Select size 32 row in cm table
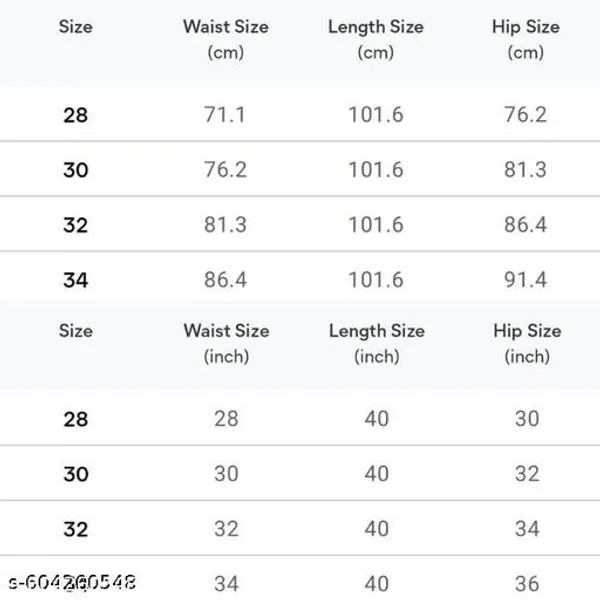 point(300,224)
